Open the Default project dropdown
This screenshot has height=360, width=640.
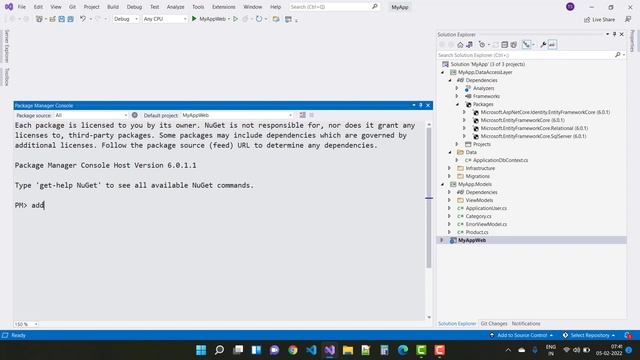(x=237, y=115)
